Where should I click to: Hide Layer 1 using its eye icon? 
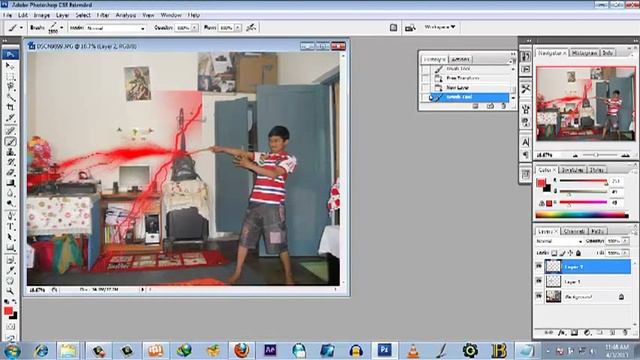point(539,281)
